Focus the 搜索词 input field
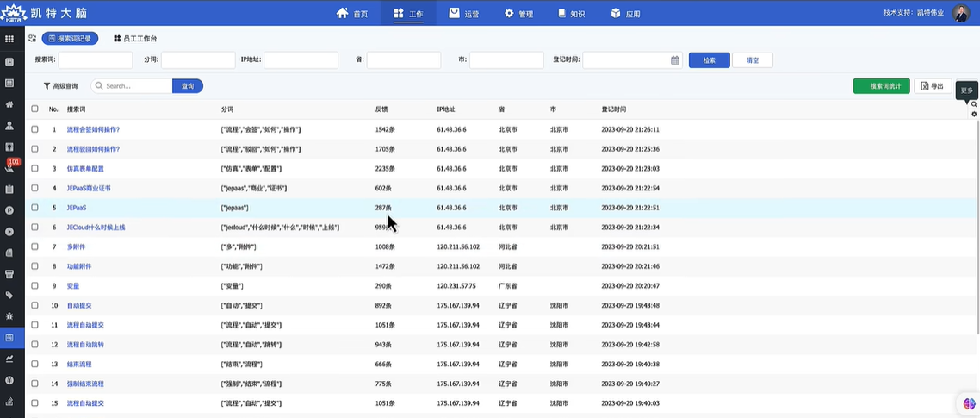 click(95, 60)
